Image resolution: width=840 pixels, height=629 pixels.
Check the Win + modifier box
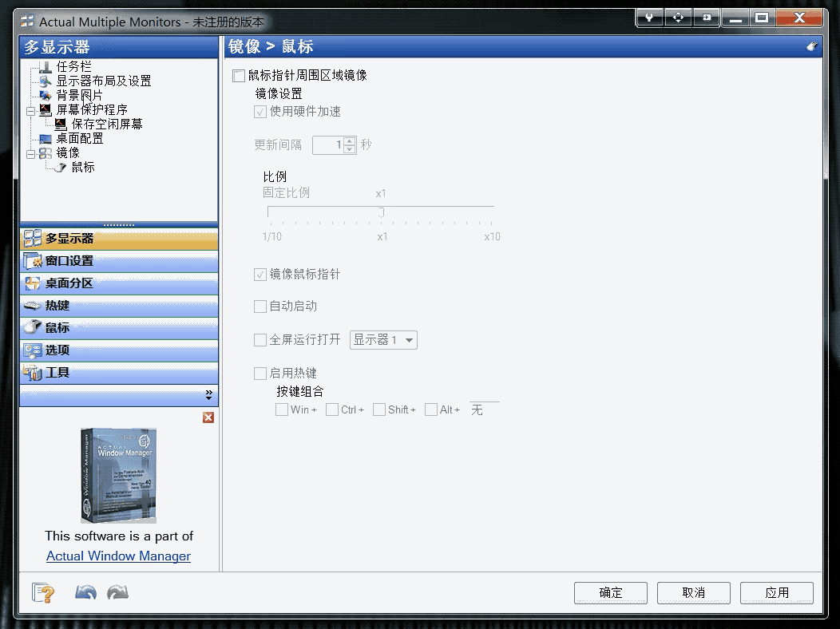282,409
